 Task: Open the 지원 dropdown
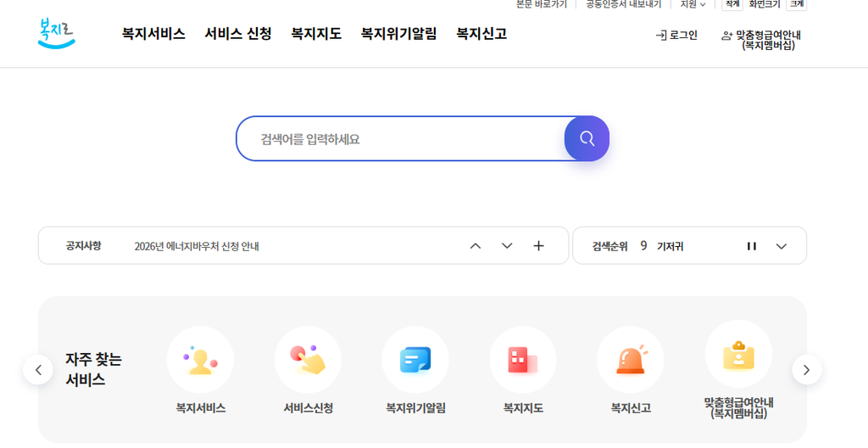pos(693,4)
